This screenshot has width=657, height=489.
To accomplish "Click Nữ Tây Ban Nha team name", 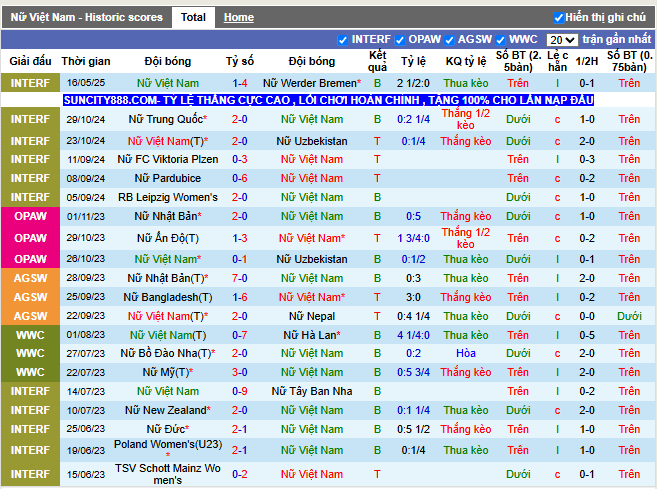I will 312,391.
